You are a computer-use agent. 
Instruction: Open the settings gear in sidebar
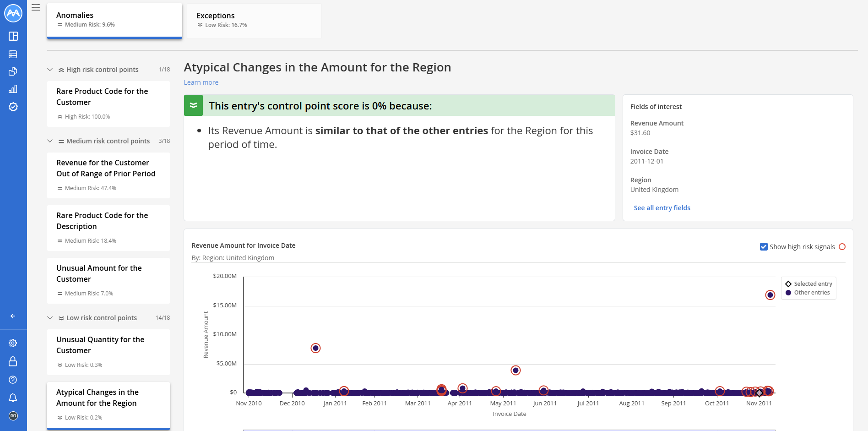(13, 343)
